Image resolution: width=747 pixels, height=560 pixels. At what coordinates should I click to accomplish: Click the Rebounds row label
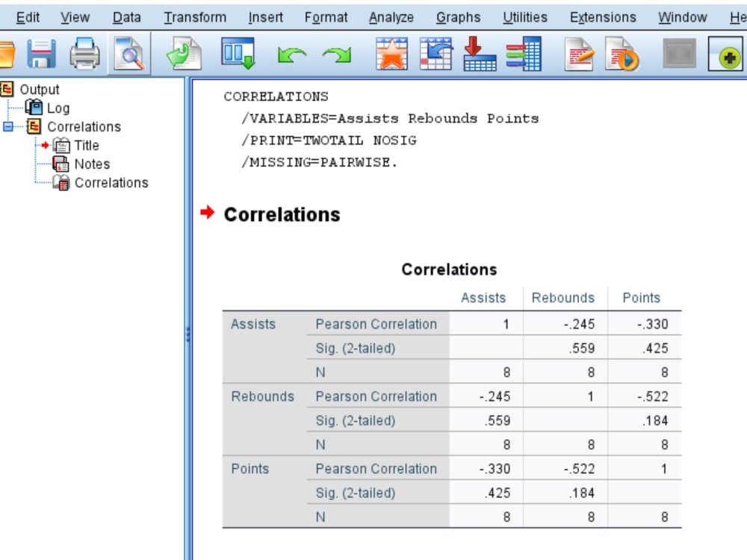[262, 396]
